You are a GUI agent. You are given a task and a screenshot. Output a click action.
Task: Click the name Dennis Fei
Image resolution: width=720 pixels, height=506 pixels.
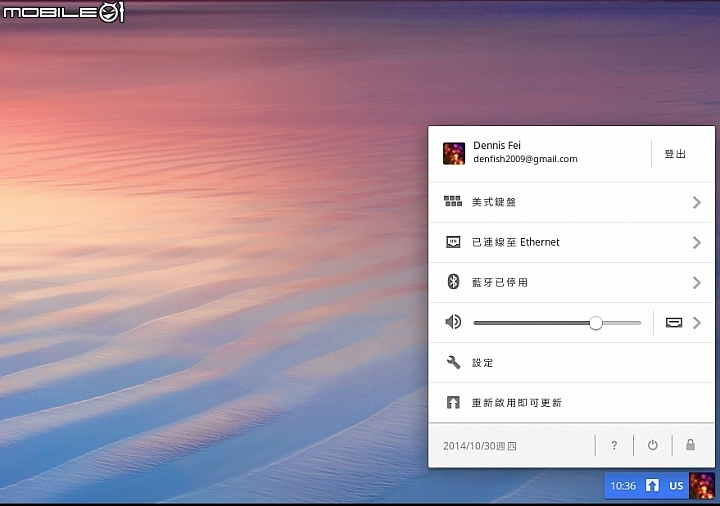[x=497, y=146]
